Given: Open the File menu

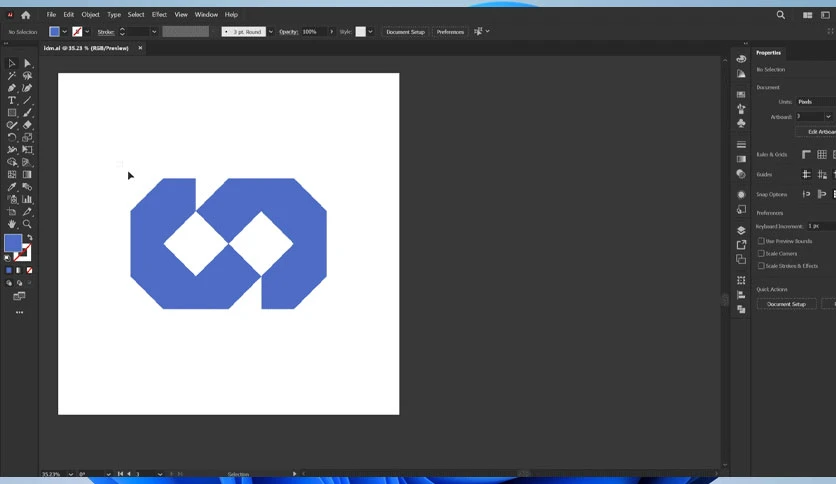Looking at the screenshot, I should point(51,15).
